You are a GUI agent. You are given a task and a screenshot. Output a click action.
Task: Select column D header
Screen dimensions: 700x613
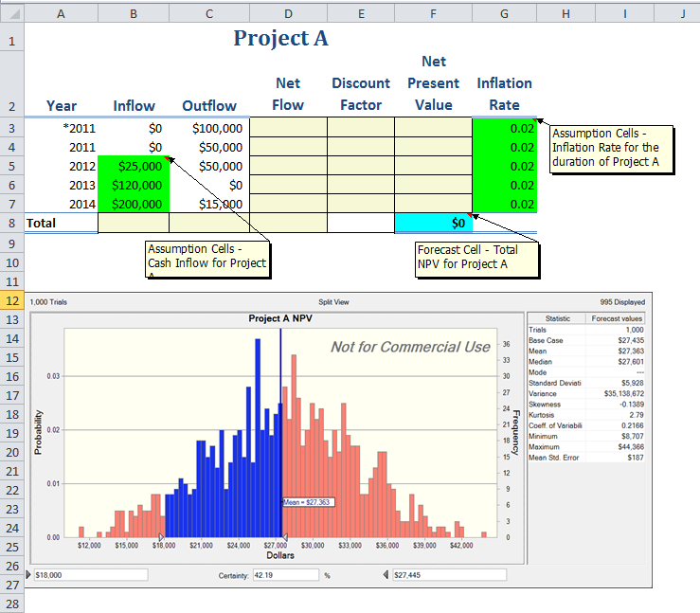pyautogui.click(x=288, y=14)
